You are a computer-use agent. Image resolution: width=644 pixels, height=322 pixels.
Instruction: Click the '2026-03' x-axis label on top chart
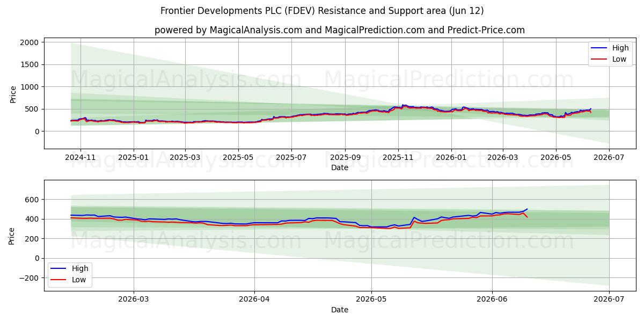pyautogui.click(x=503, y=157)
